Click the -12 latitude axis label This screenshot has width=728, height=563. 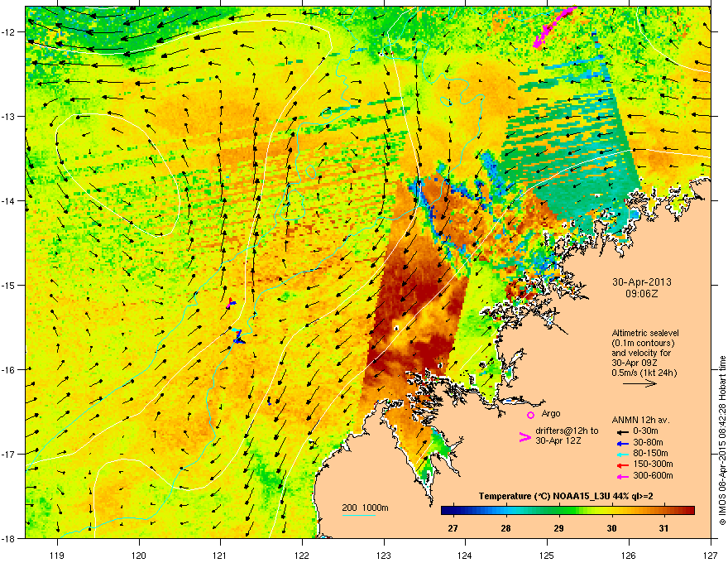pos(9,31)
